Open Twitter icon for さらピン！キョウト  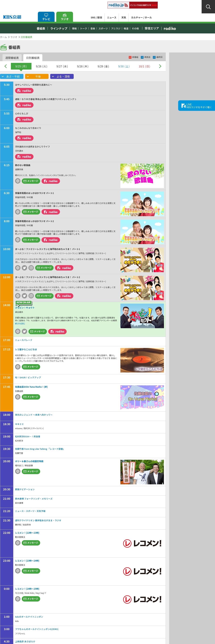24,332
